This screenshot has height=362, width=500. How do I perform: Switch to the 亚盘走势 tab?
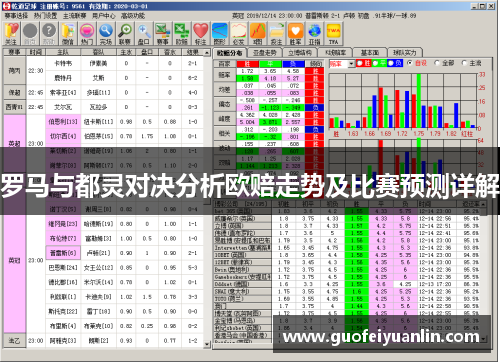coord(264,53)
